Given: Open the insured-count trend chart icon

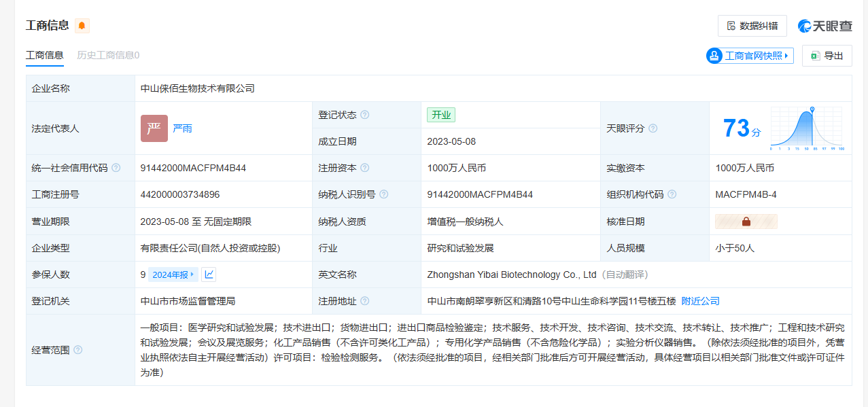Looking at the screenshot, I should click(209, 275).
